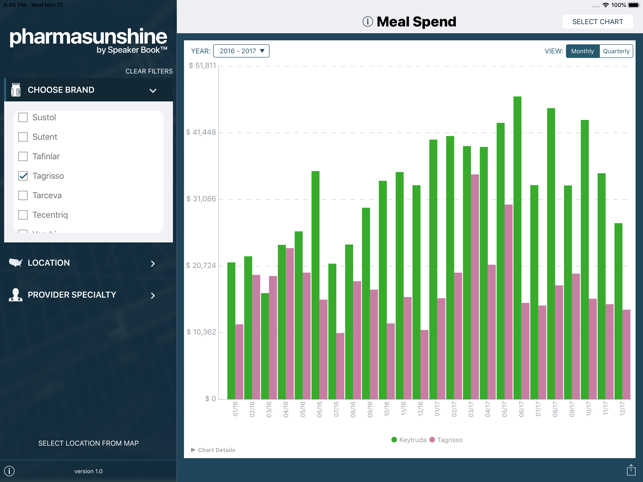Click Select Location From Map

(89, 443)
